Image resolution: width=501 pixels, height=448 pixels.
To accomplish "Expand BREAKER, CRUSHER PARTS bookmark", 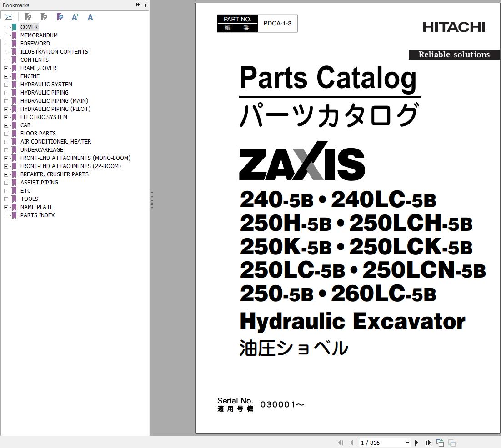I will tap(6, 174).
